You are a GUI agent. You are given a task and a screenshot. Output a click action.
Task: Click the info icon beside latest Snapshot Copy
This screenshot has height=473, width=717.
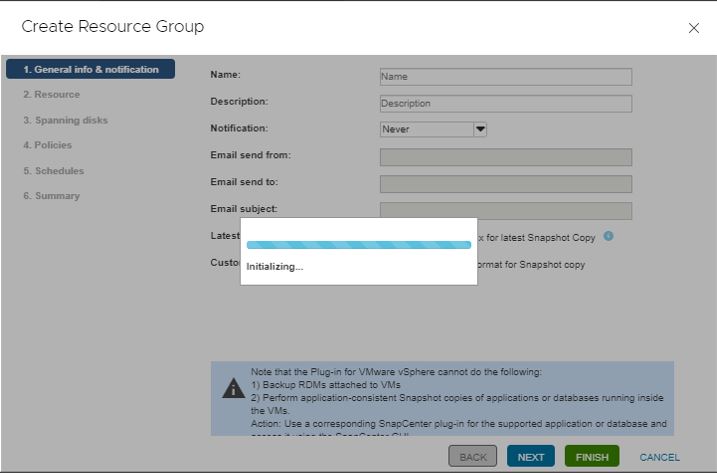click(x=608, y=237)
